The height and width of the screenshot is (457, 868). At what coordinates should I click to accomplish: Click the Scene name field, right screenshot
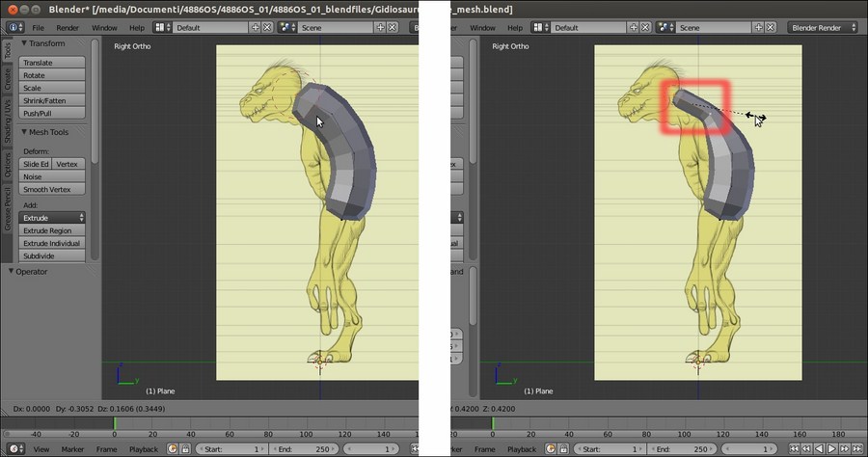[713, 27]
